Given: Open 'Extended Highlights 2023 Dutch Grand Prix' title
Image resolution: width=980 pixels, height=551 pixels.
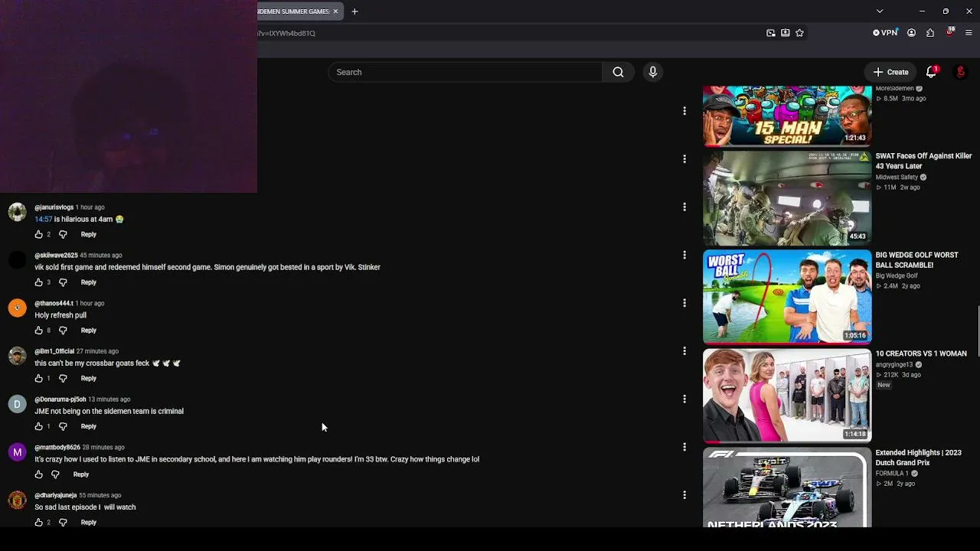Looking at the screenshot, I should [x=919, y=458].
